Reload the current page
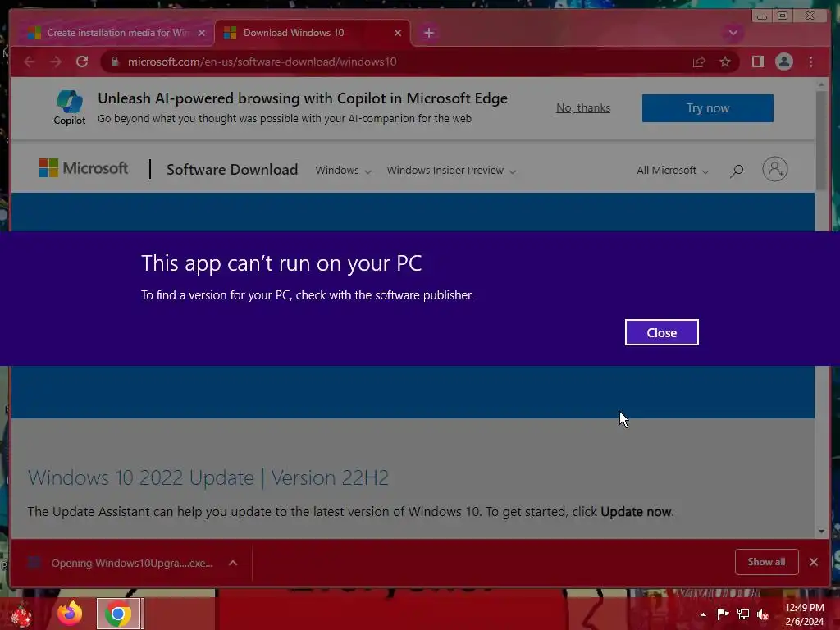Viewport: 840px width, 630px height. coord(82,62)
